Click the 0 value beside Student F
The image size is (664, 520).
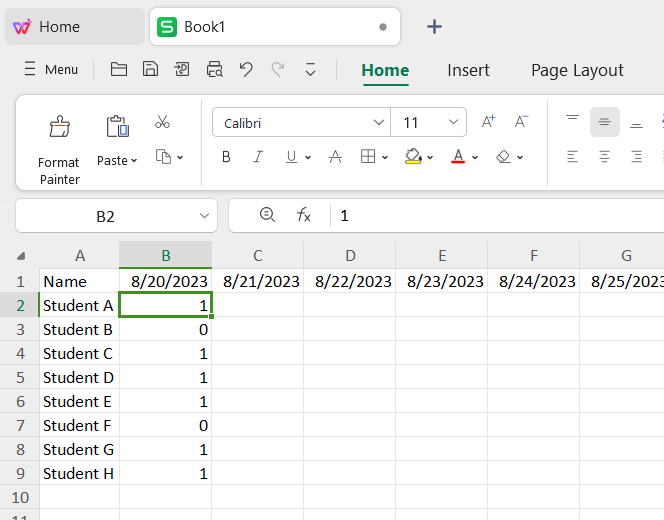pos(166,426)
